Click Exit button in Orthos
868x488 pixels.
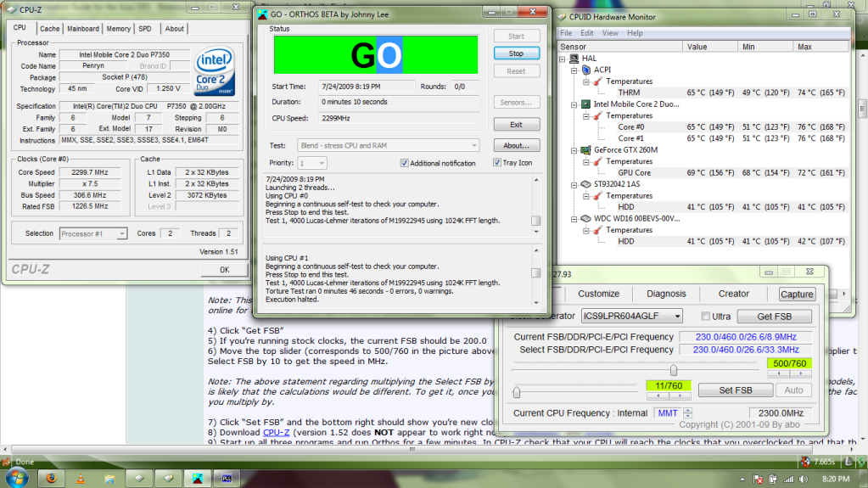click(516, 125)
